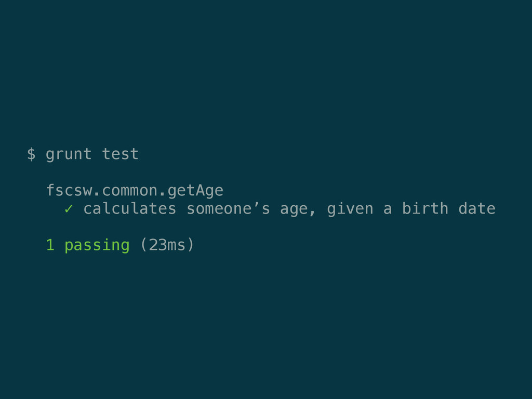
Task: Click the word calculates in test description
Action: pyautogui.click(x=130, y=209)
